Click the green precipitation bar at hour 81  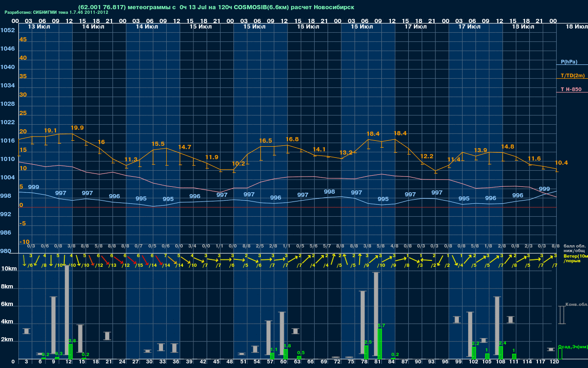(379, 344)
